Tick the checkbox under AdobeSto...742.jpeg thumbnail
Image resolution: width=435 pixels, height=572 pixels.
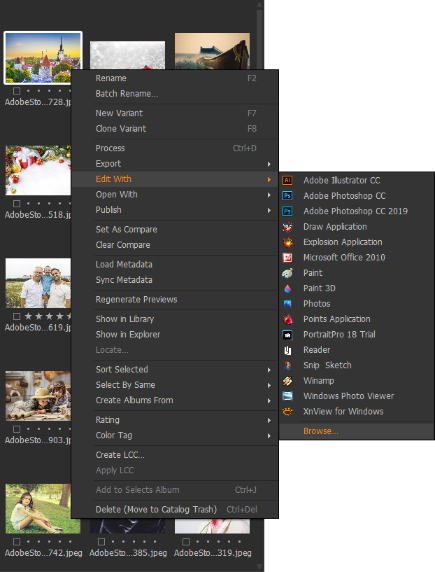16,542
